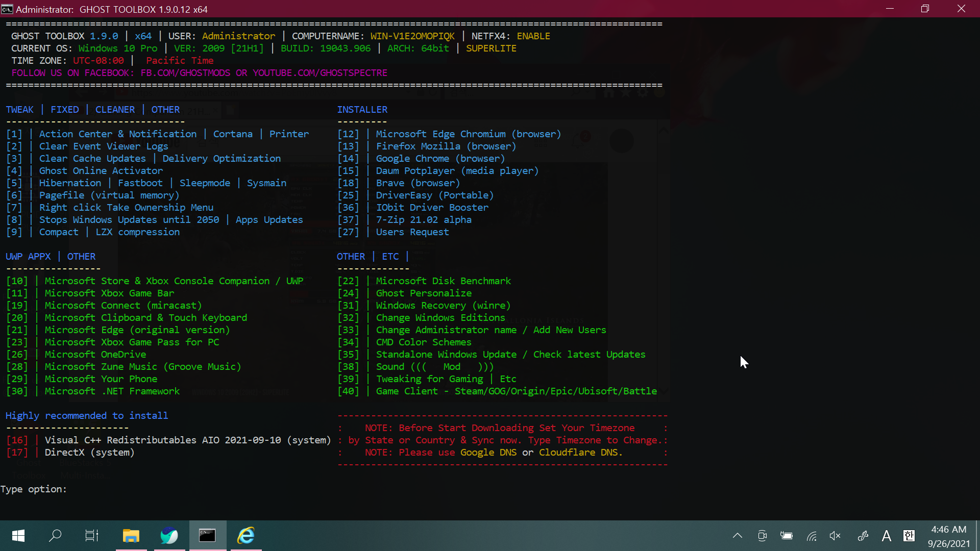Click 'CMD Color Schemes' entry

[424, 342]
